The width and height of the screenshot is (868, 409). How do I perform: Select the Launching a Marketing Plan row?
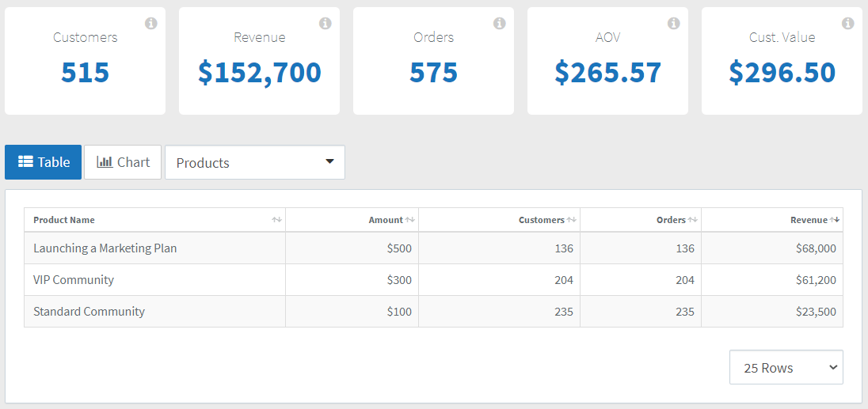[433, 248]
